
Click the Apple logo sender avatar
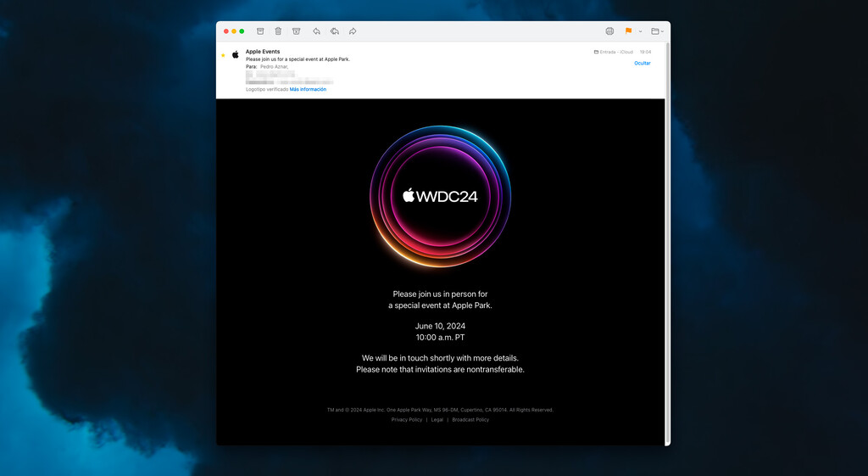pos(236,55)
